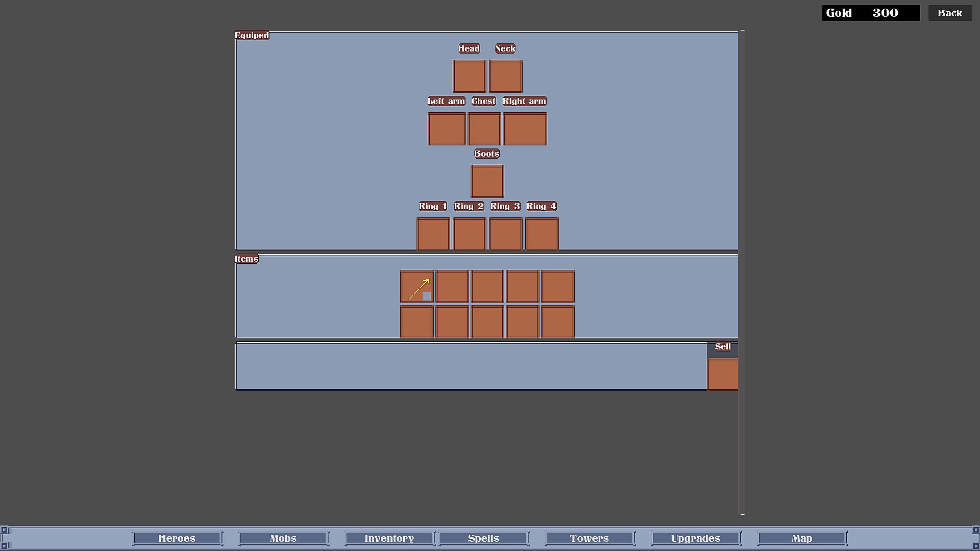The width and height of the screenshot is (980, 551).
Task: Click the Sell slot box
Action: [723, 374]
